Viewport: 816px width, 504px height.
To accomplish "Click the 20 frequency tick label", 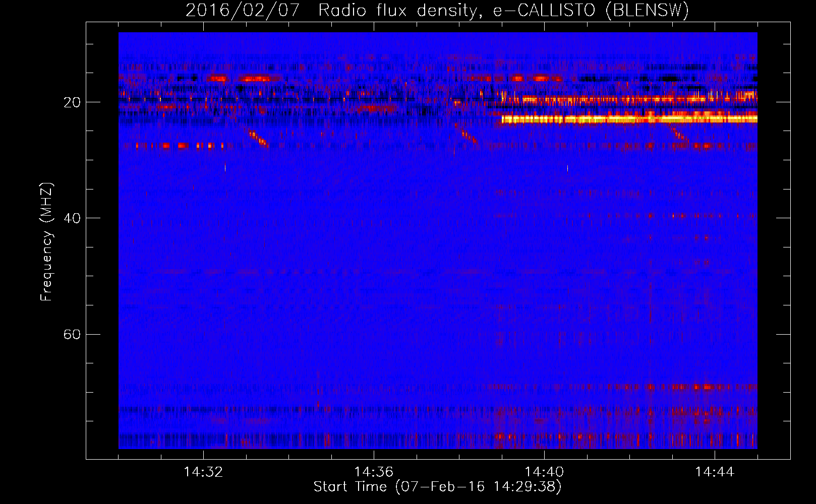I will pos(72,102).
